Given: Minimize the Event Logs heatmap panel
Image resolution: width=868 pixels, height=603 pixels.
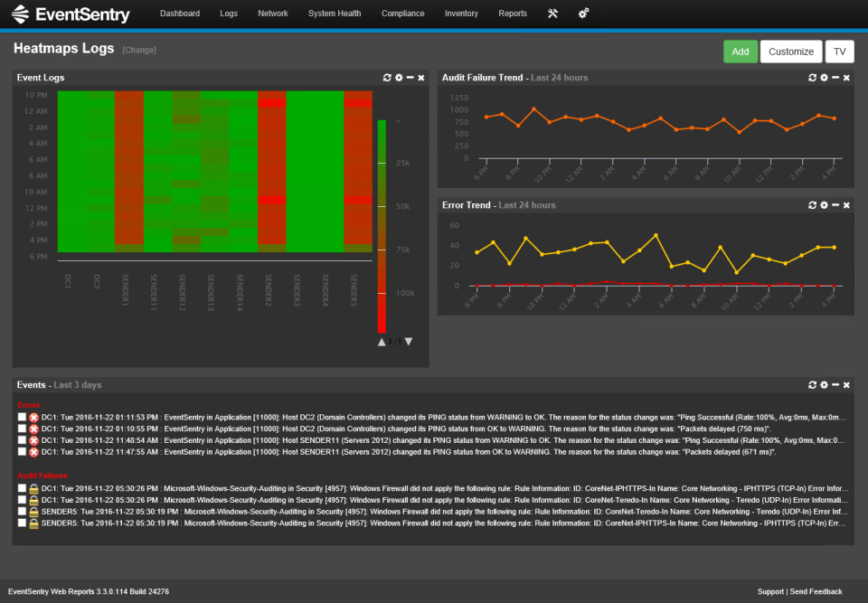Looking at the screenshot, I should (x=409, y=78).
